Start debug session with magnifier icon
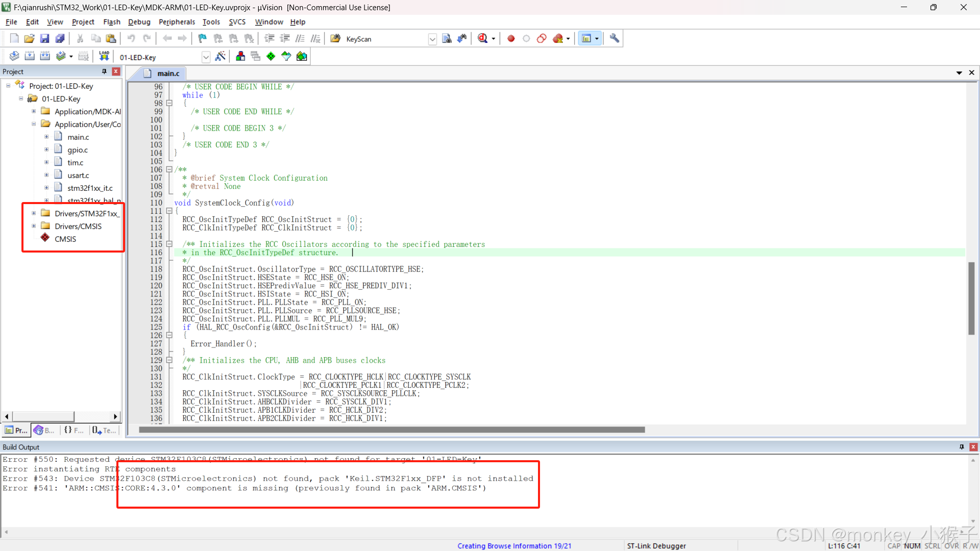Screen dimensions: 980x551 482,39
